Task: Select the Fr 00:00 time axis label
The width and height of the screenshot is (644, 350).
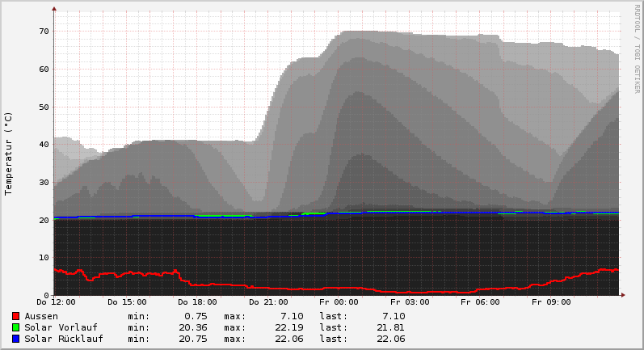Action: (x=339, y=302)
